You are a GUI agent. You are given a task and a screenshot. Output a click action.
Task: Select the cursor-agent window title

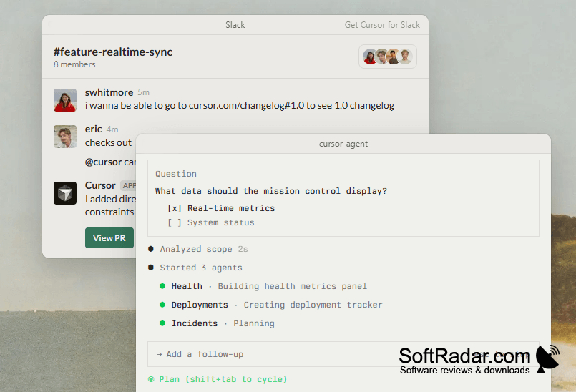(343, 144)
